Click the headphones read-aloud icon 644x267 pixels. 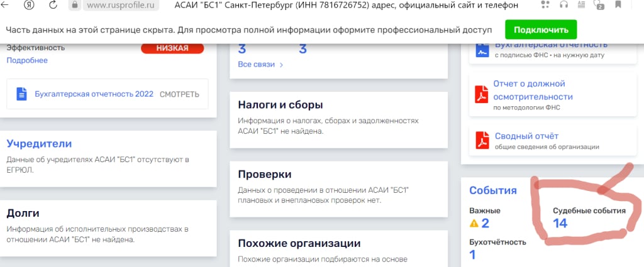coord(563,5)
